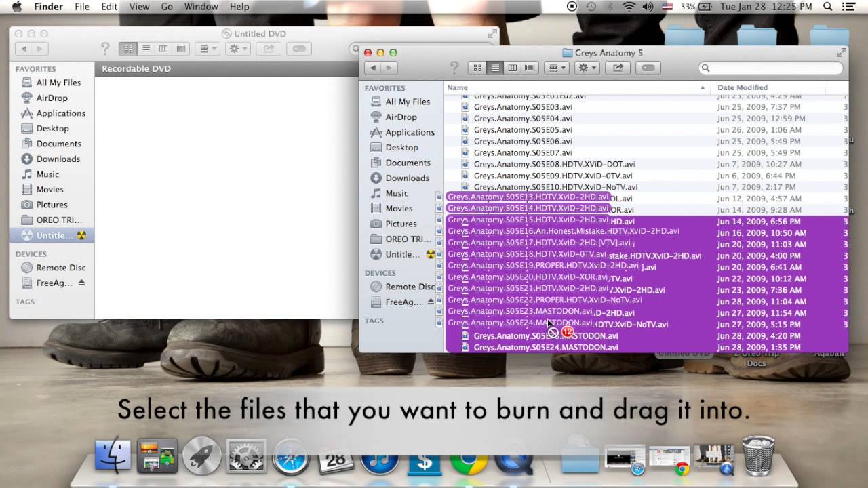Open Arrange dropdown in Greys Anatomy 5 toolbar
This screenshot has height=488, width=868.
(x=556, y=68)
